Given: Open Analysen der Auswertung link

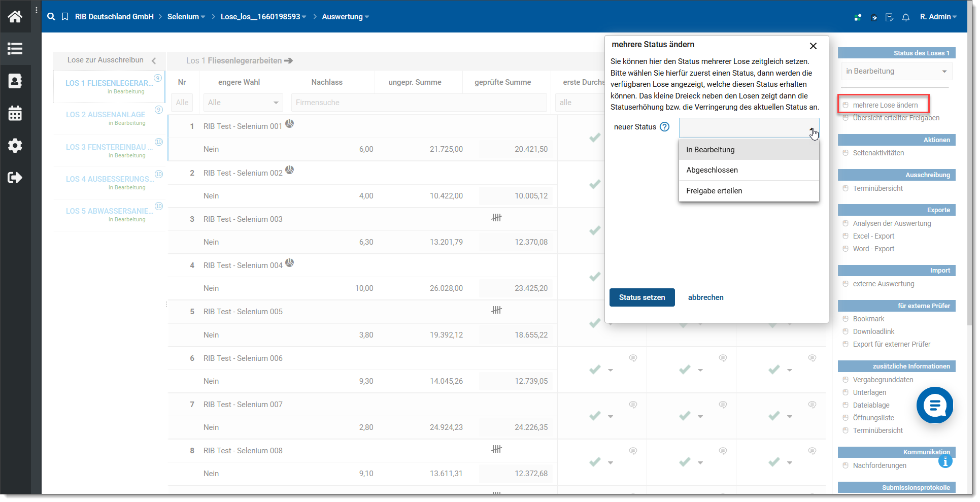Looking at the screenshot, I should click(x=892, y=223).
